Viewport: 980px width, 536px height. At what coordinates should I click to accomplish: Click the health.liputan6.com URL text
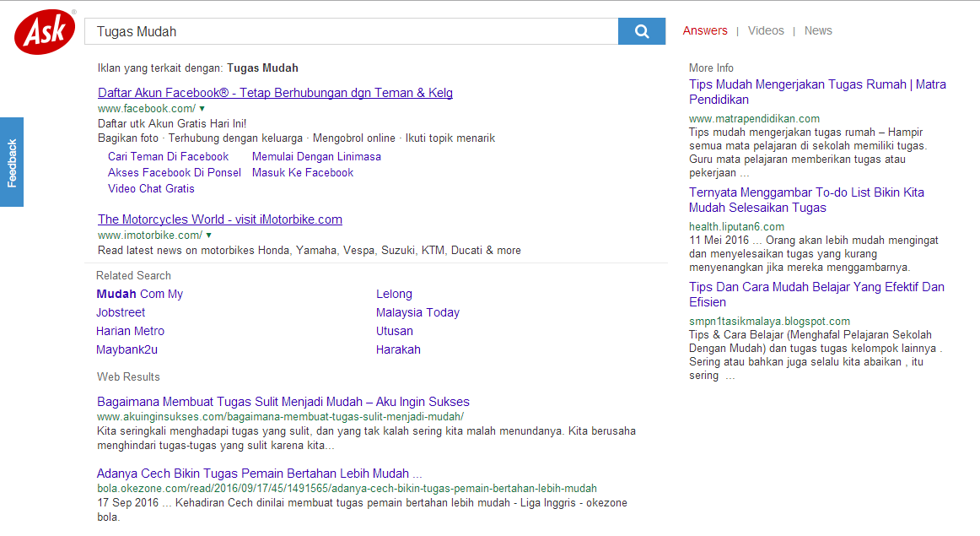coord(736,227)
